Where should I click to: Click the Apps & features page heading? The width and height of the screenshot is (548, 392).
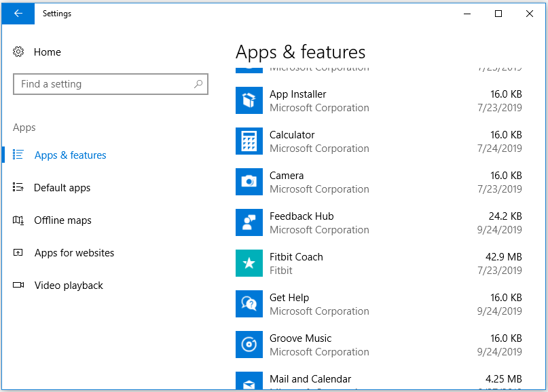301,52
